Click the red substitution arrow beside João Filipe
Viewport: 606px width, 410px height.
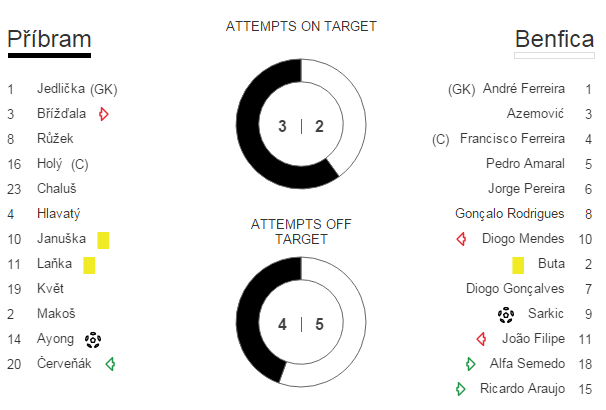point(481,339)
